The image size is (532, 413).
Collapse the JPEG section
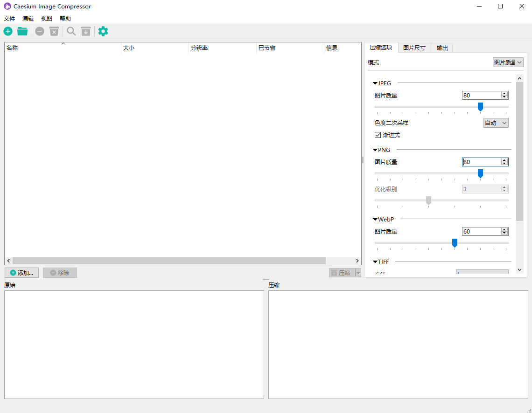[x=375, y=83]
